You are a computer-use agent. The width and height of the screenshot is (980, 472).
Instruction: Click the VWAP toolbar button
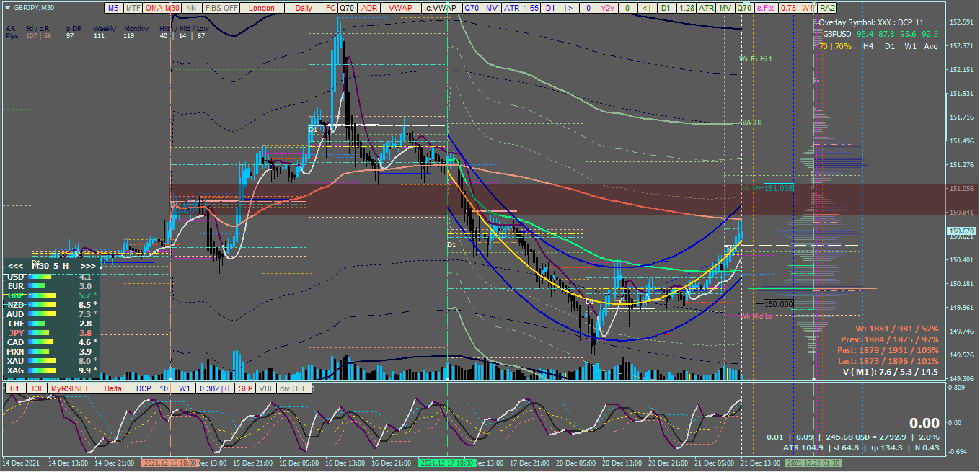pyautogui.click(x=401, y=8)
